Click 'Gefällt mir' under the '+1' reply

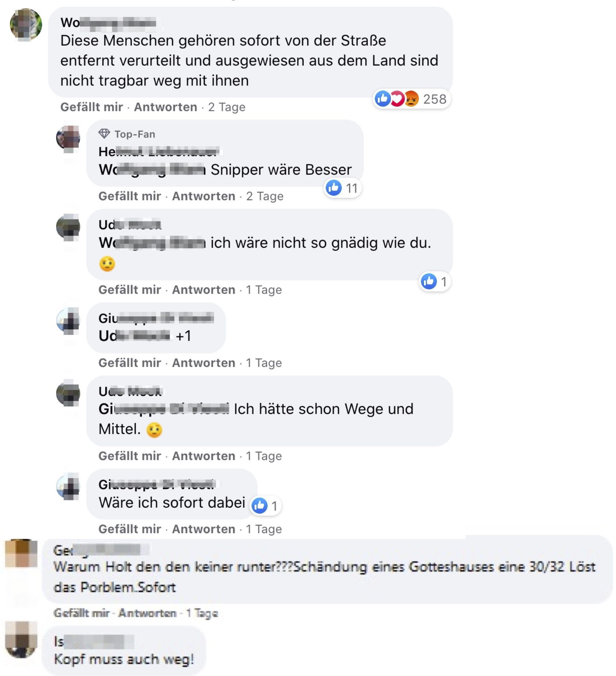[129, 363]
